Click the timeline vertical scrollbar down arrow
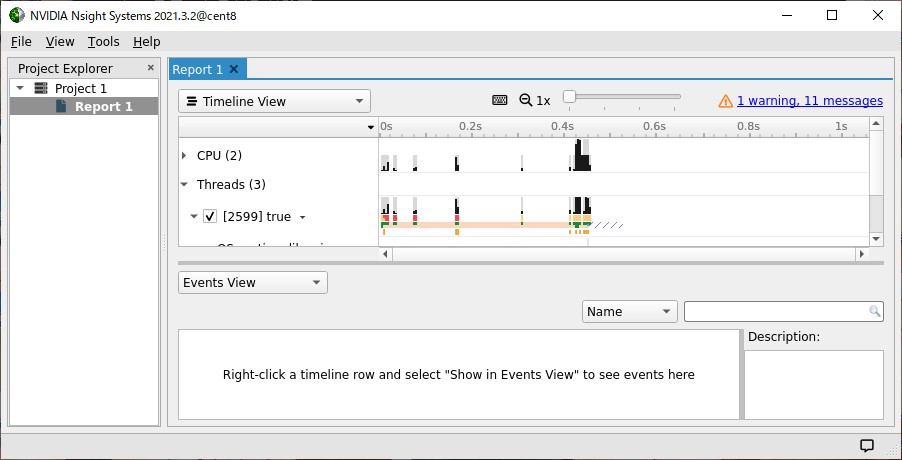 (x=876, y=238)
